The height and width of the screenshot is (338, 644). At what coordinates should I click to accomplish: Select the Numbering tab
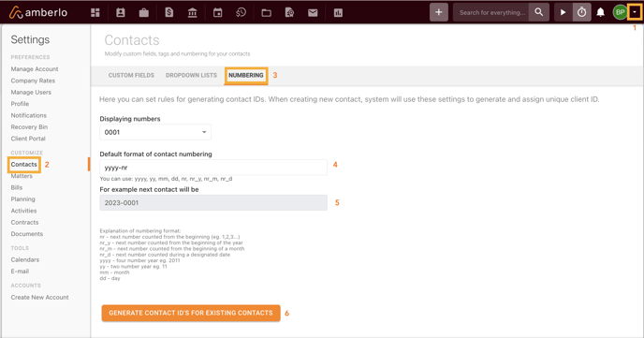pyautogui.click(x=246, y=75)
